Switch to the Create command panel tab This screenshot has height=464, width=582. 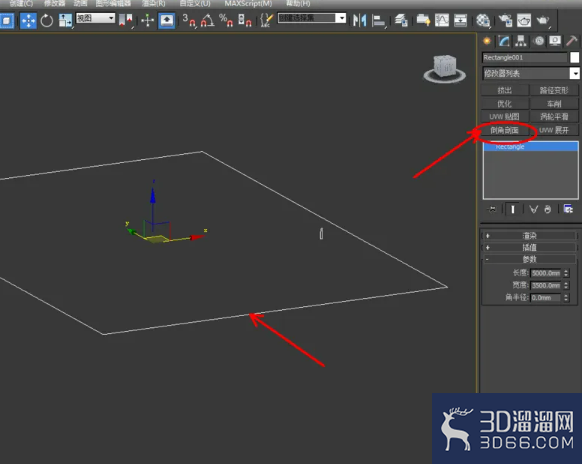(487, 41)
